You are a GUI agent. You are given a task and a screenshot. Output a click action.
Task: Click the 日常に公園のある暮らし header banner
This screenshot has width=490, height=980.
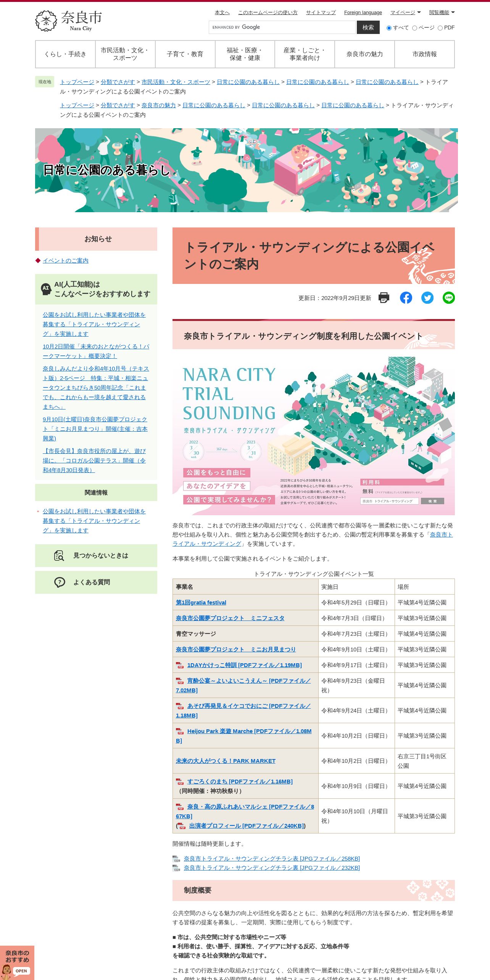[247, 170]
